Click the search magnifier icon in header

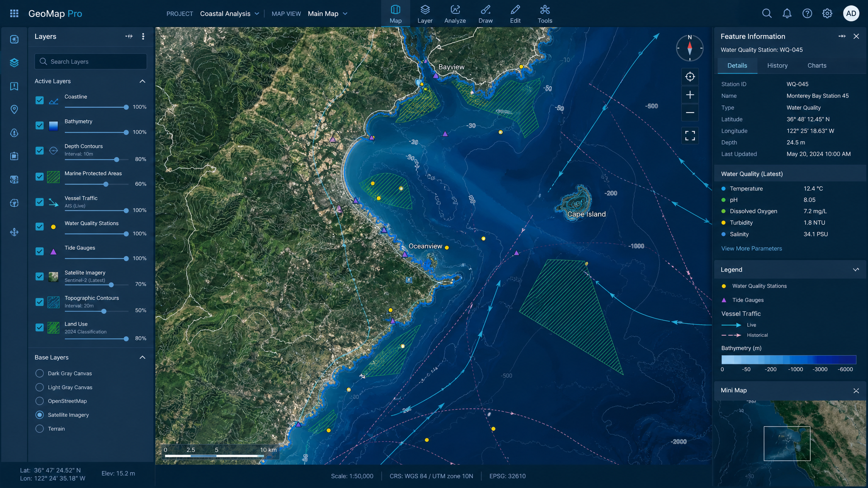[x=767, y=14]
